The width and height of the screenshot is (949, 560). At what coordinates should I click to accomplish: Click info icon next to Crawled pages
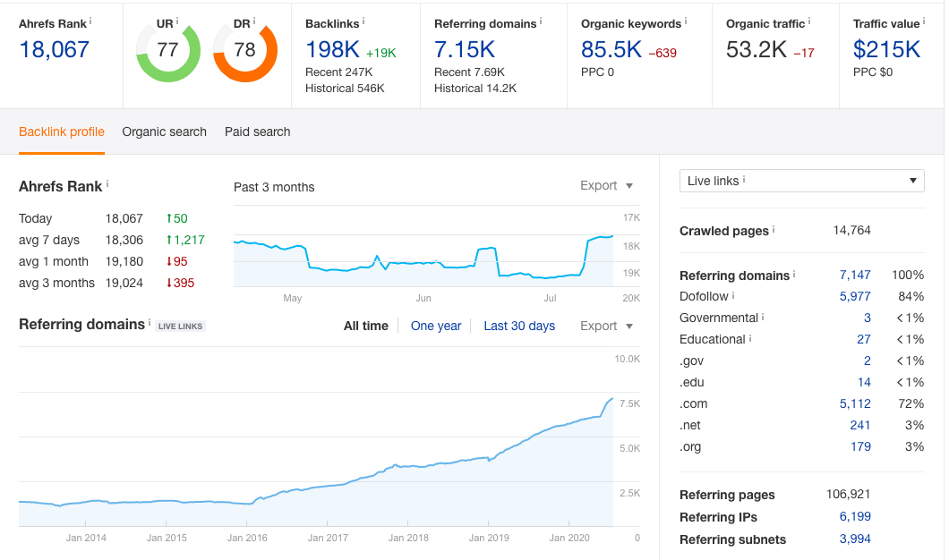point(774,229)
